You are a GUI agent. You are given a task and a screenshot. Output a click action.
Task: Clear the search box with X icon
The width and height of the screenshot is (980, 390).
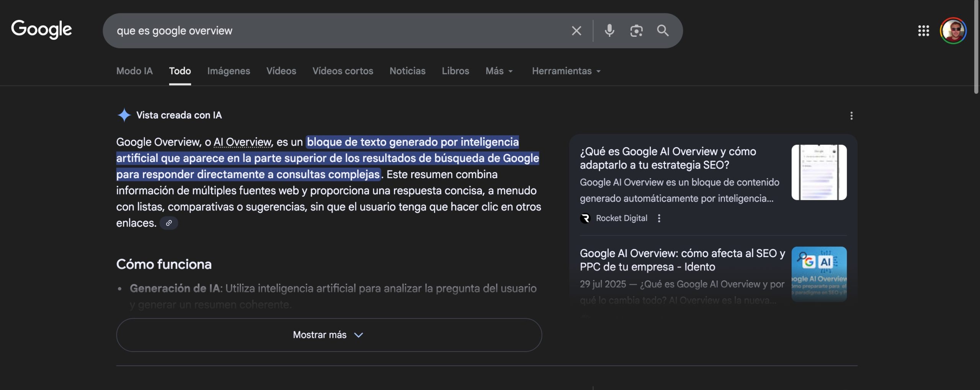[x=576, y=31]
